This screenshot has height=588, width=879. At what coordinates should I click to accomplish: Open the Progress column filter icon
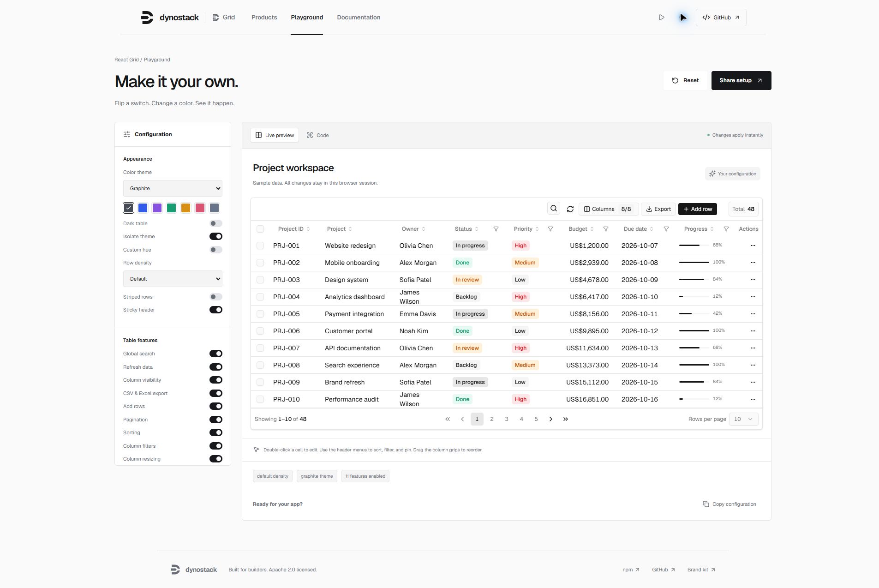click(x=726, y=229)
